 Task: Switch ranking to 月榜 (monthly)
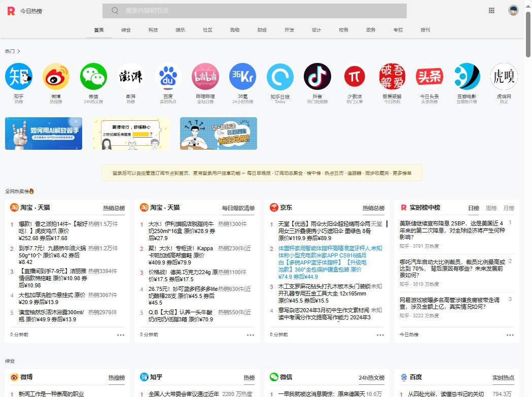508,208
